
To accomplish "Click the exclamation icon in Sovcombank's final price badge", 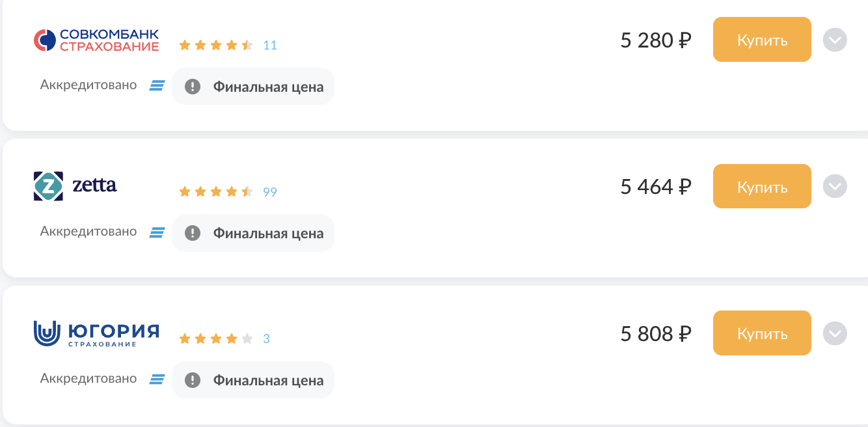I will (193, 87).
